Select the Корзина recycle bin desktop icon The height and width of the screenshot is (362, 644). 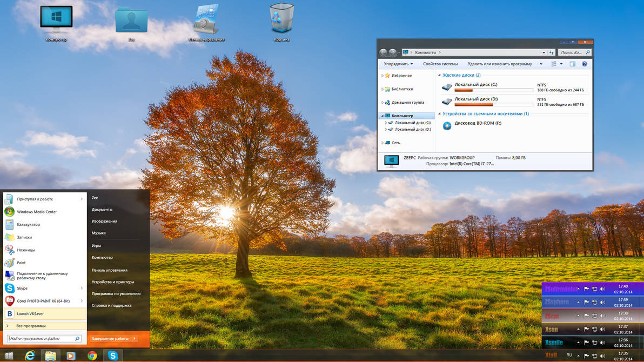click(282, 23)
